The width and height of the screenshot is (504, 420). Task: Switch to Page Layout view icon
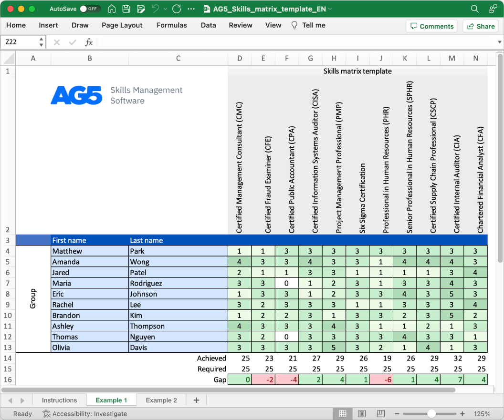click(362, 414)
